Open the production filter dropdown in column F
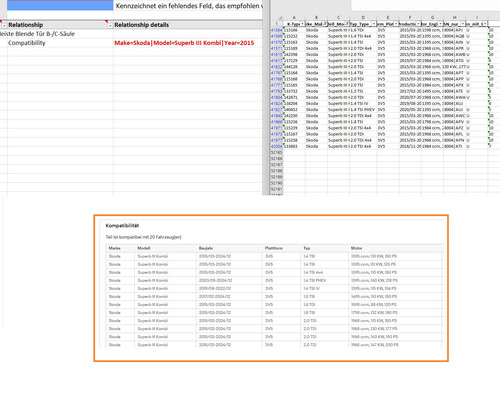The height and width of the screenshot is (396, 500). tap(418, 24)
